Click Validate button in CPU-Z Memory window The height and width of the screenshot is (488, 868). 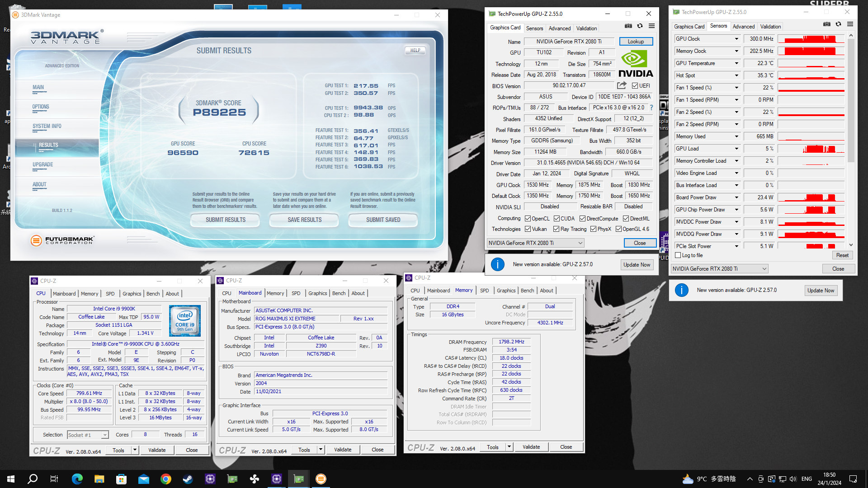531,447
